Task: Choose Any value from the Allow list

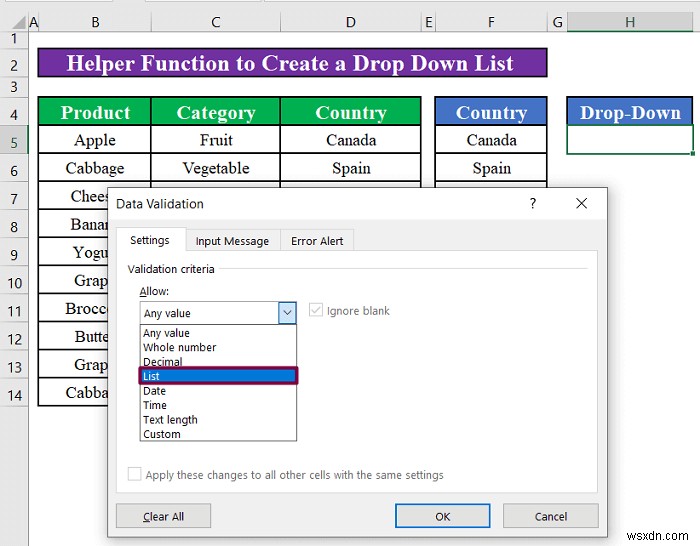Action: [218, 333]
